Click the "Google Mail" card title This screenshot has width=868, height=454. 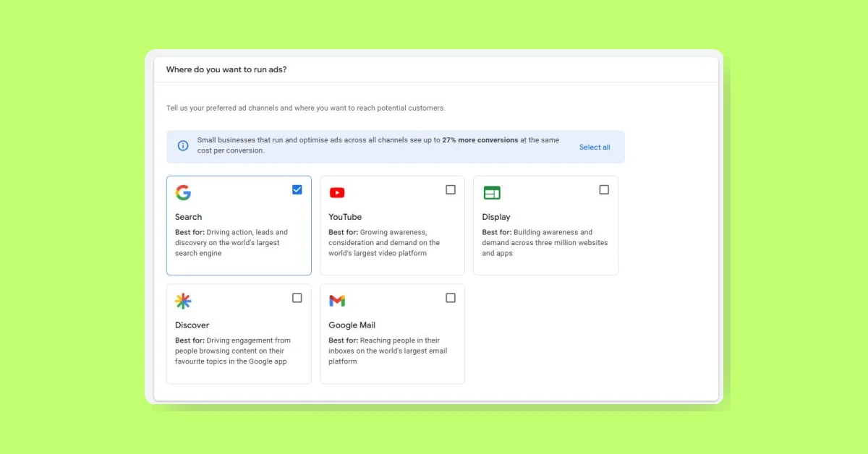point(352,325)
